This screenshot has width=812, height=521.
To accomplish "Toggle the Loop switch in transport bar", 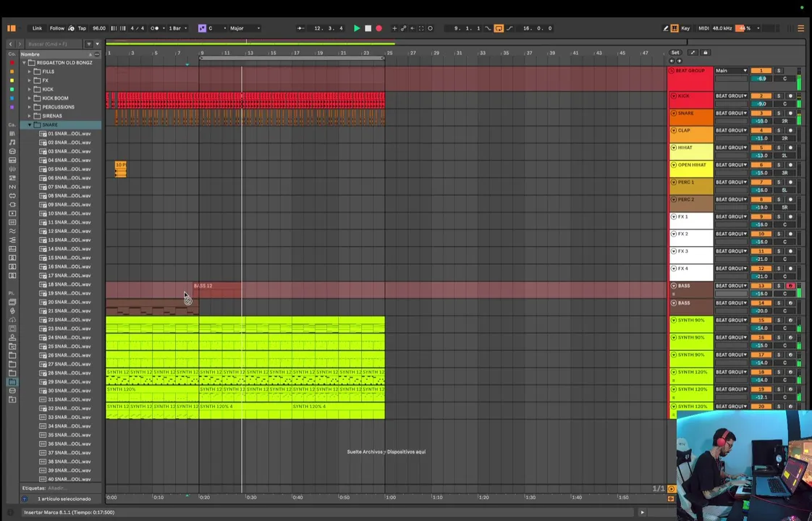I will point(499,28).
